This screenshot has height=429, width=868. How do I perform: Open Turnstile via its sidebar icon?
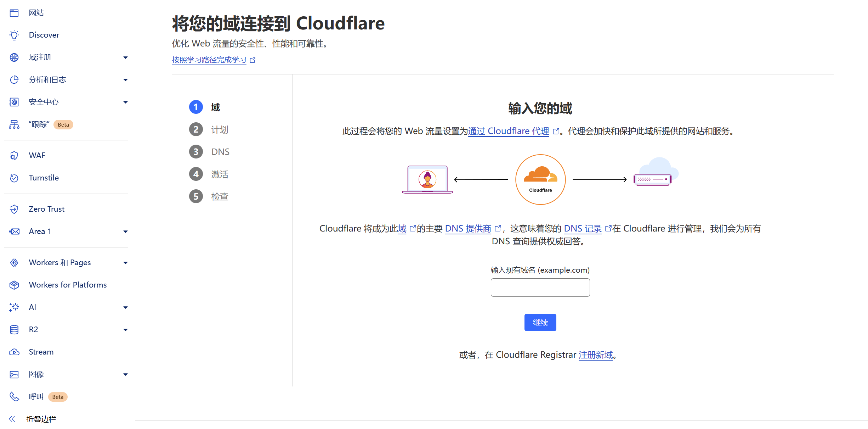click(x=14, y=178)
